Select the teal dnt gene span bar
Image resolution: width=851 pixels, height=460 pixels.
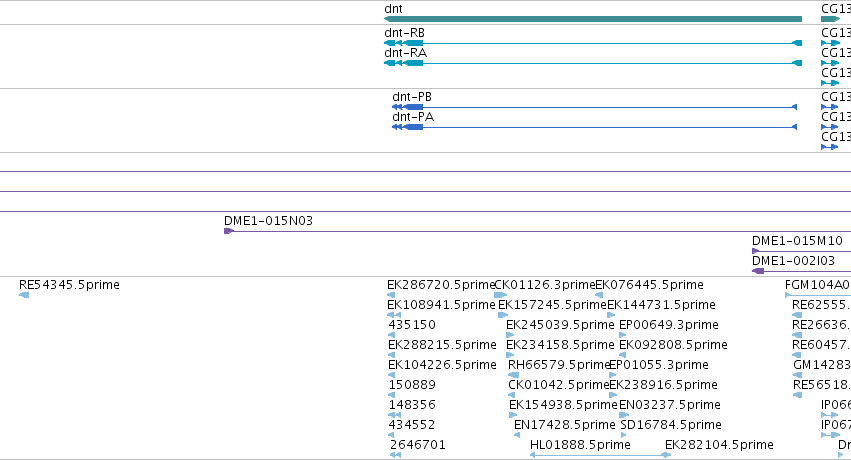(593, 19)
